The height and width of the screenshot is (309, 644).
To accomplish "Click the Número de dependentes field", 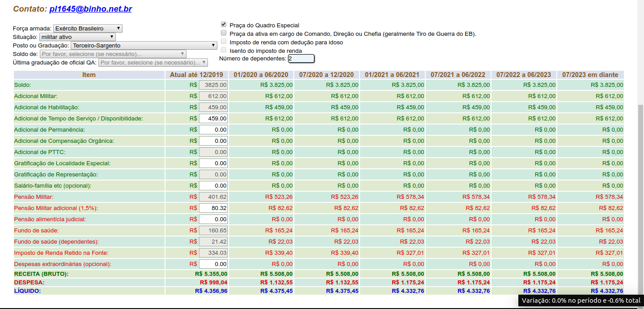I will 301,59.
